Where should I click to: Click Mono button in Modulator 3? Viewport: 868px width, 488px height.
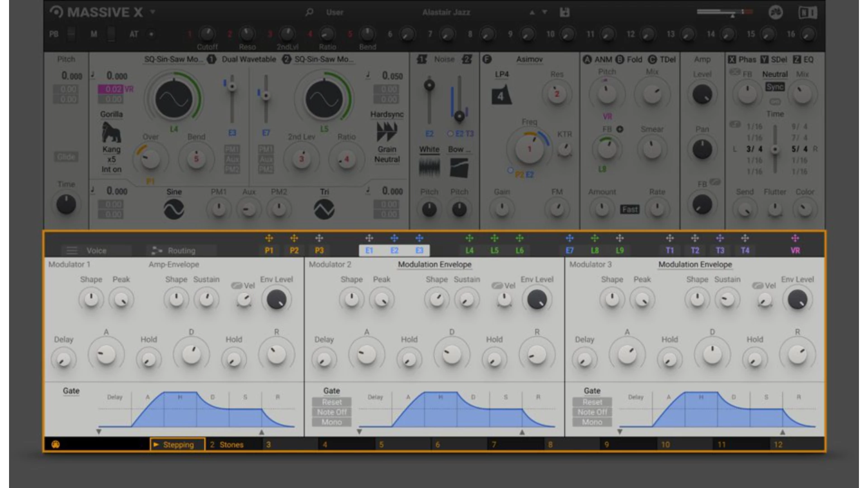point(592,422)
